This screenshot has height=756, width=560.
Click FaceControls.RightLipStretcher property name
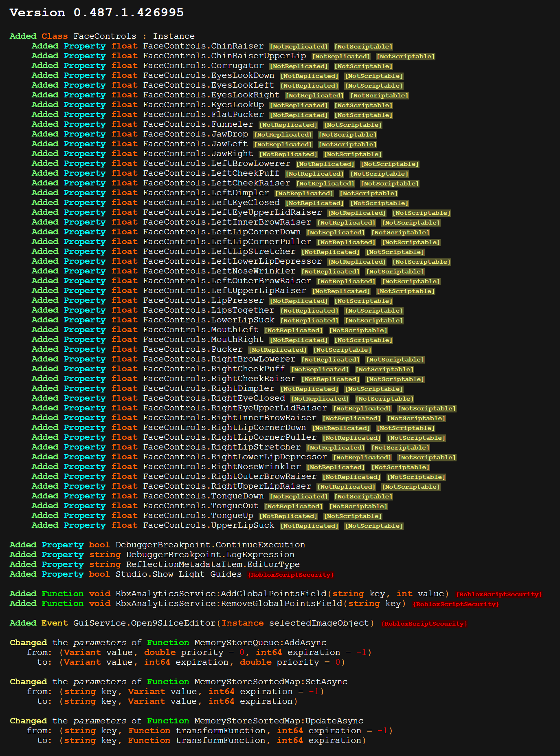point(222,447)
